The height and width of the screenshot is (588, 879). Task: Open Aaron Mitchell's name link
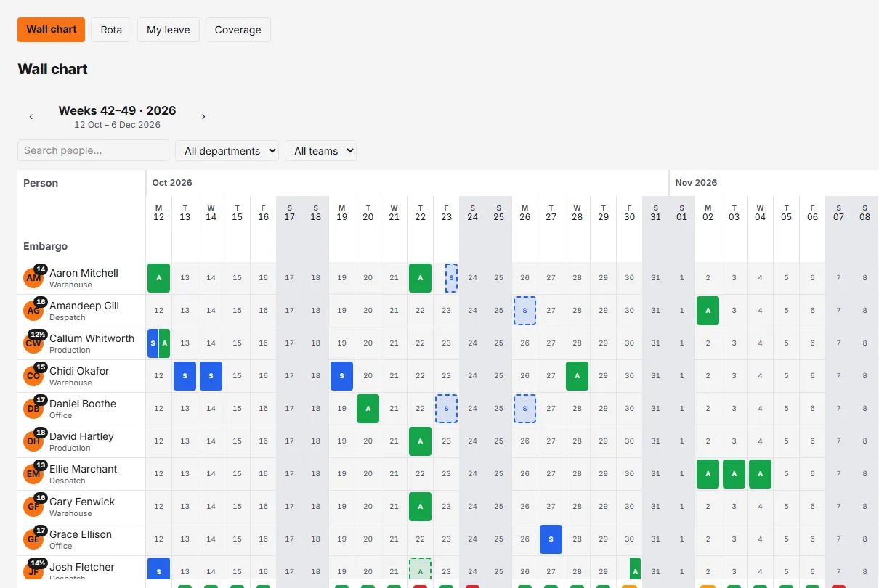(84, 273)
